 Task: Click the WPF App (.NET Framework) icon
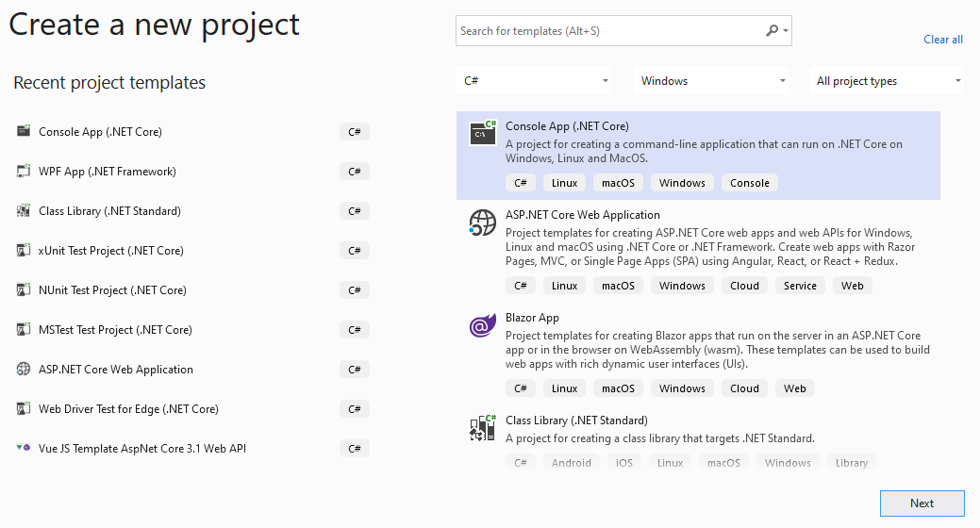coord(24,171)
